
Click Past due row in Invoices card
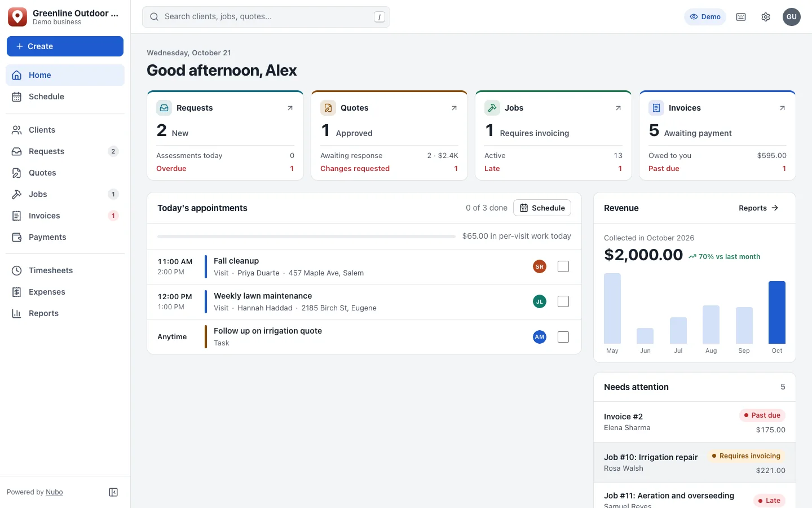point(717,168)
